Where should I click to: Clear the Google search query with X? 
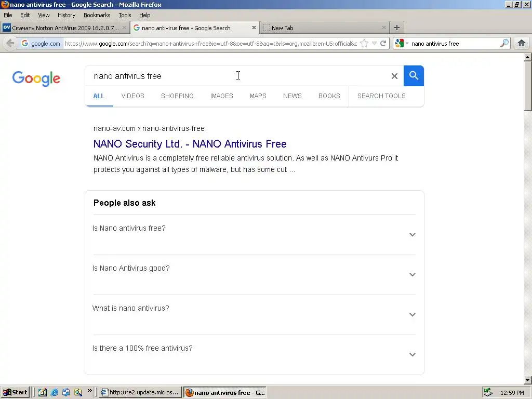point(394,76)
